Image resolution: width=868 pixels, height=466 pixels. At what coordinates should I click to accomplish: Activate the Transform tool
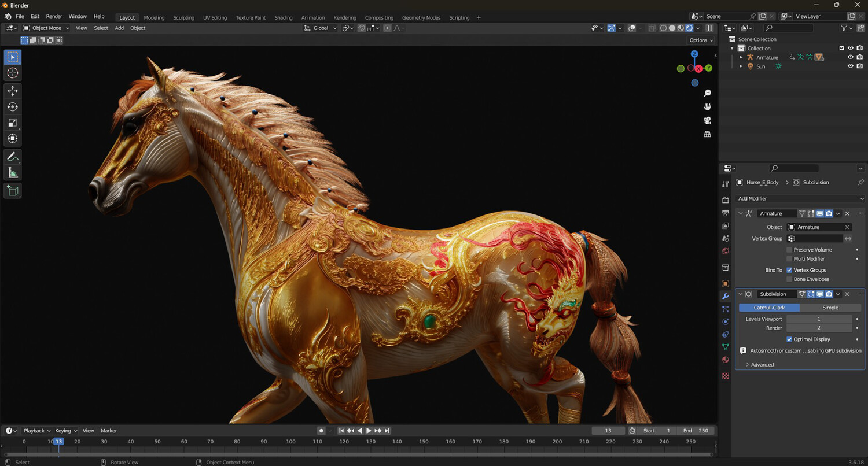13,138
